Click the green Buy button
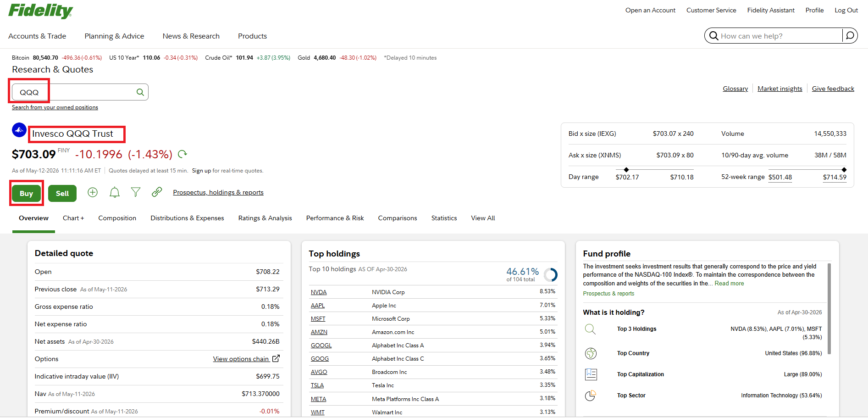The height and width of the screenshot is (418, 868). [27, 193]
